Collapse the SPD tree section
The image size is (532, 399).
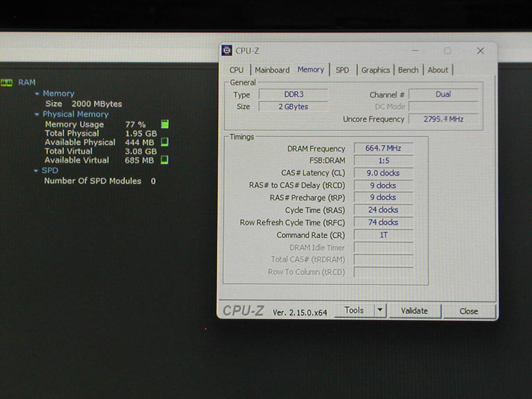point(37,171)
